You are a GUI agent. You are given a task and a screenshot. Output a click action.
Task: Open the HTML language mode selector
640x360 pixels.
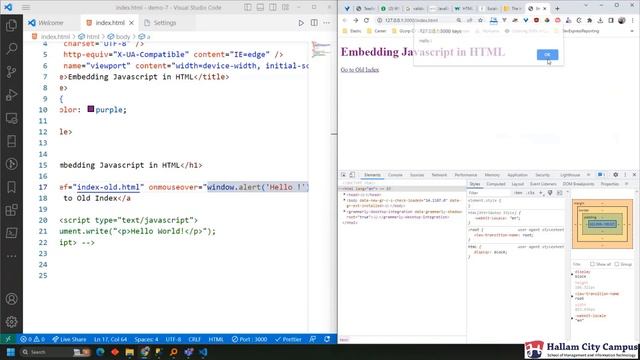[x=216, y=339]
